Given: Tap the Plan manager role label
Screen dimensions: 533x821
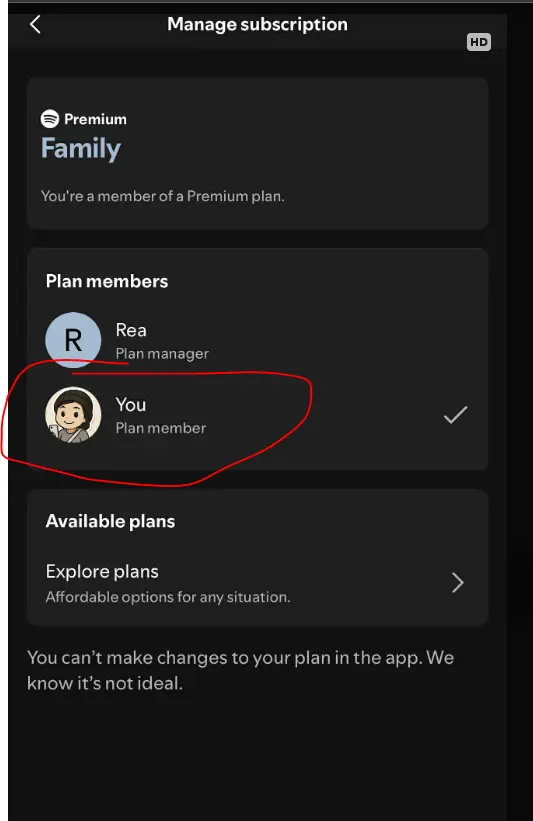Looking at the screenshot, I should tap(162, 354).
